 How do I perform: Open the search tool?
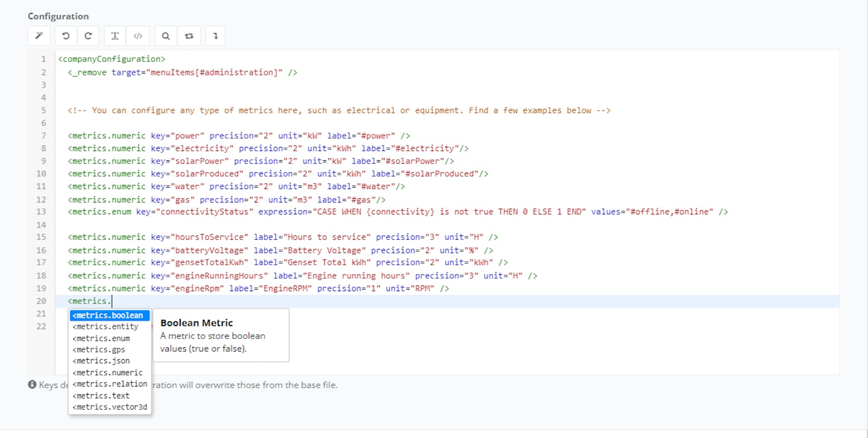point(166,36)
